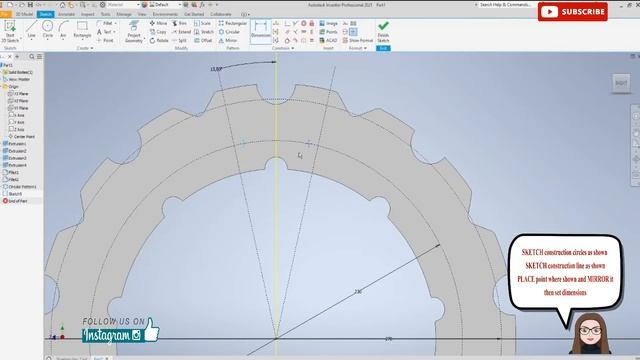Select the Rectangle sketch tool
Image resolution: width=640 pixels, height=360 pixels.
[x=82, y=29]
